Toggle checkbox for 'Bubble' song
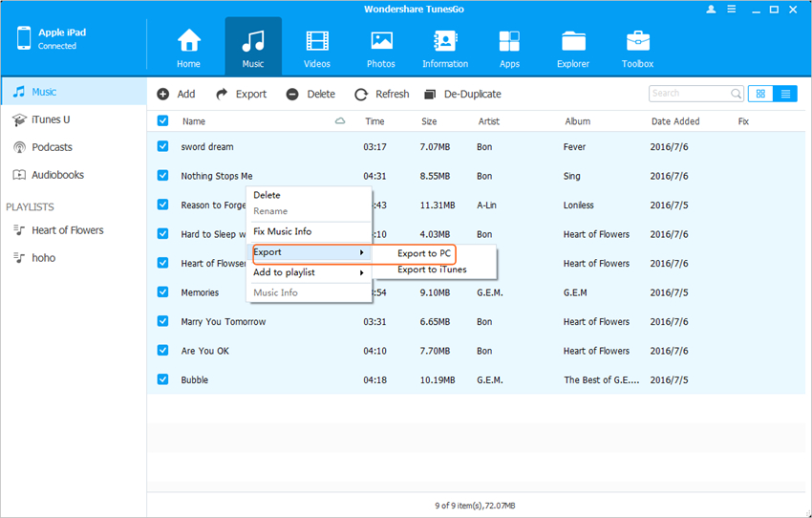The height and width of the screenshot is (518, 812). tap(162, 379)
